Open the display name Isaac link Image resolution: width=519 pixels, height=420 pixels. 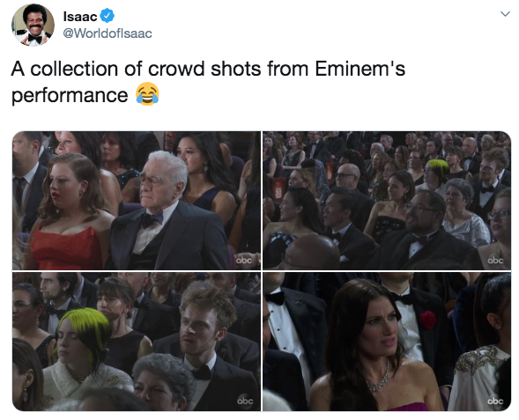tap(80, 16)
